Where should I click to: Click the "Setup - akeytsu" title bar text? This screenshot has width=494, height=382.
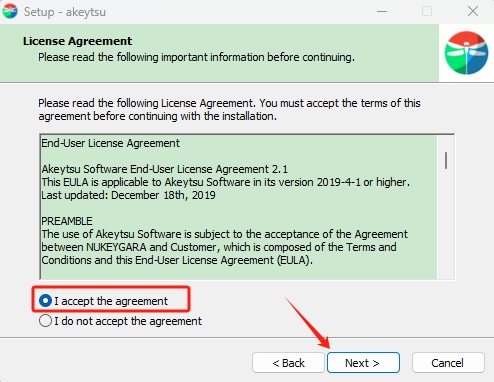[x=65, y=12]
